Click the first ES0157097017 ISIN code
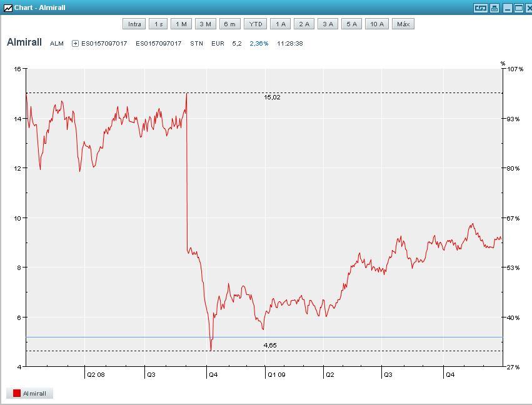The width and height of the screenshot is (532, 405). (x=104, y=43)
